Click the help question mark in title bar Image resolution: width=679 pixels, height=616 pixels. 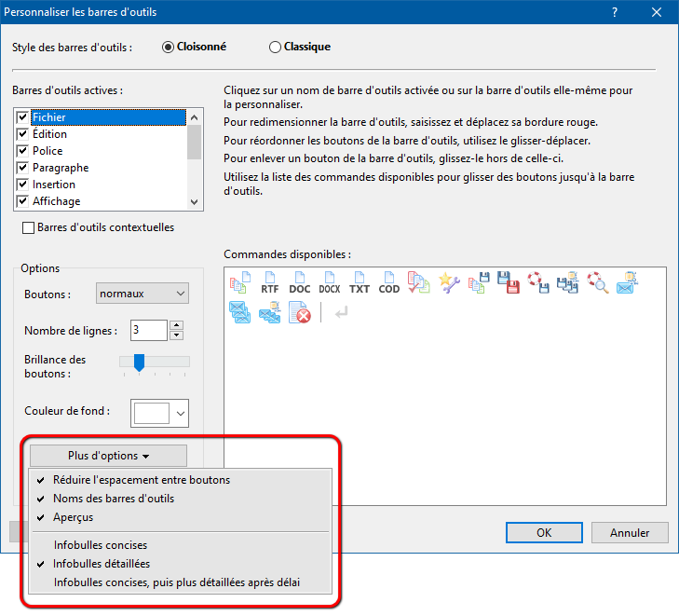[615, 12]
